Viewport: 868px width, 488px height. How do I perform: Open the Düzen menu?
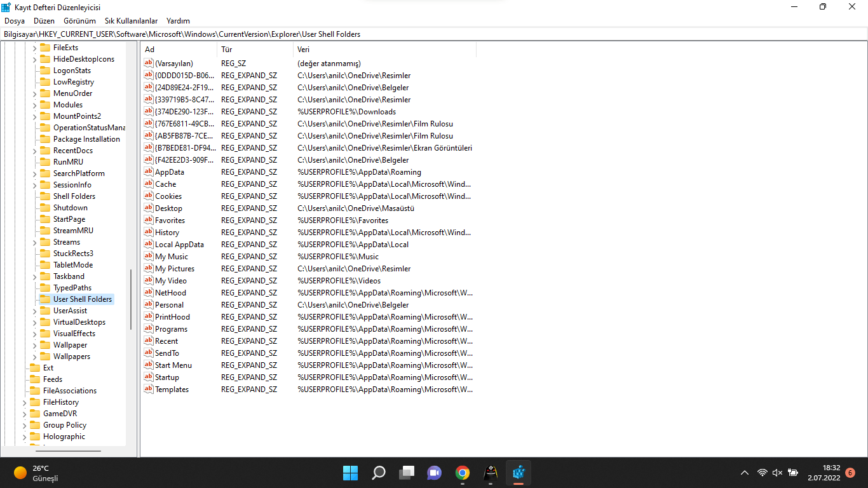tap(44, 21)
